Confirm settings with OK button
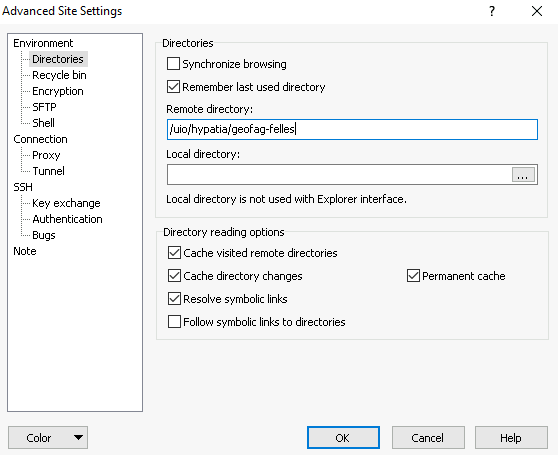The height and width of the screenshot is (455, 558). [x=343, y=438]
